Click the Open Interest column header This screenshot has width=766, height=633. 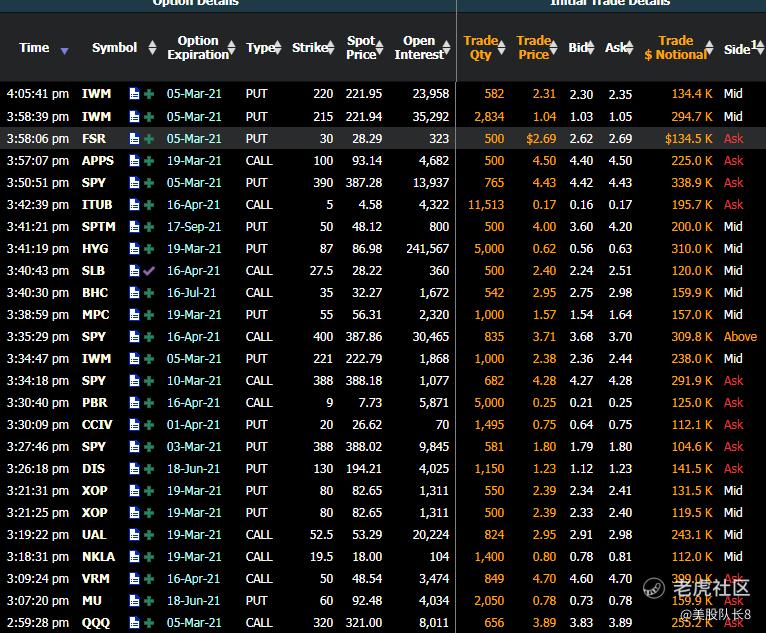coord(418,48)
